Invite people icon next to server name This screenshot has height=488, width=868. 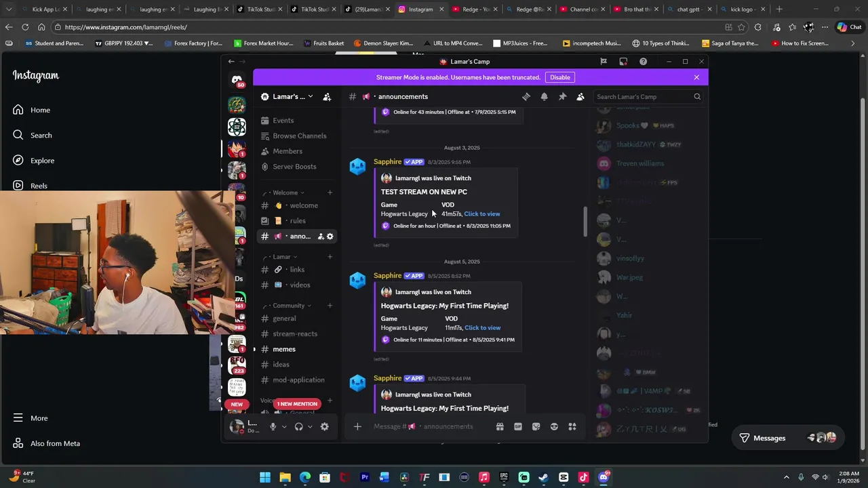[x=327, y=97]
